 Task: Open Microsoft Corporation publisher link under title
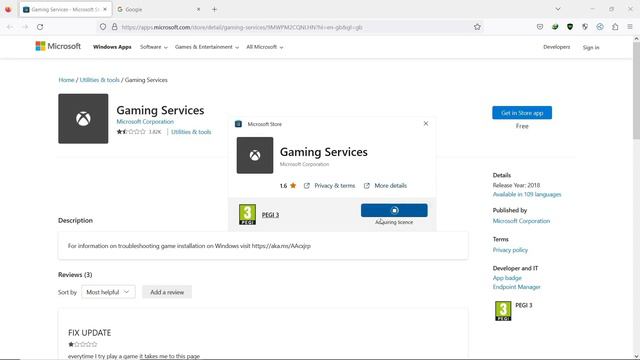pos(145,122)
